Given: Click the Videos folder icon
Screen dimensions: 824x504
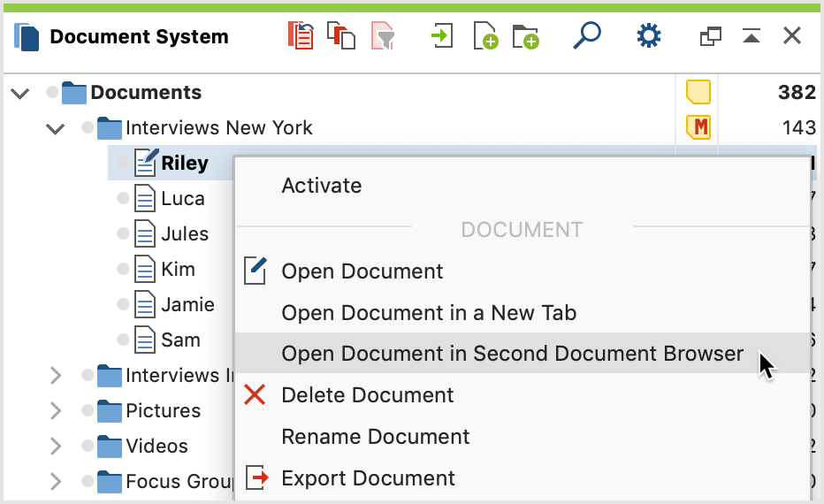Looking at the screenshot, I should pyautogui.click(x=110, y=446).
